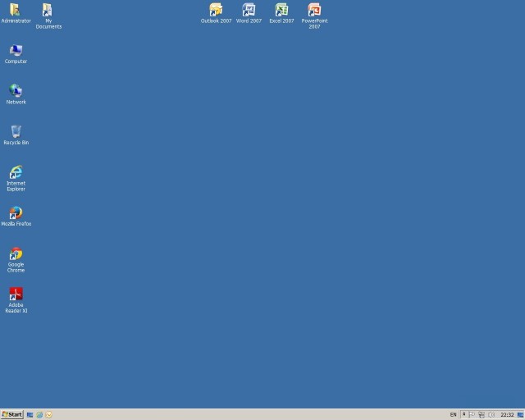Viewport: 525px width, 420px height.
Task: Select the Recycle Bin icon
Action: 16,135
